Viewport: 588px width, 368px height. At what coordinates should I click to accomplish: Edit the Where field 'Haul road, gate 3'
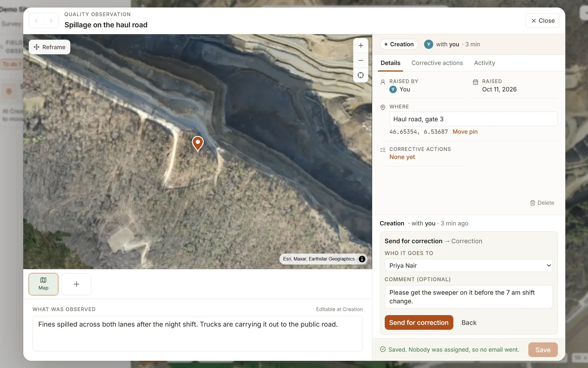pyautogui.click(x=473, y=119)
